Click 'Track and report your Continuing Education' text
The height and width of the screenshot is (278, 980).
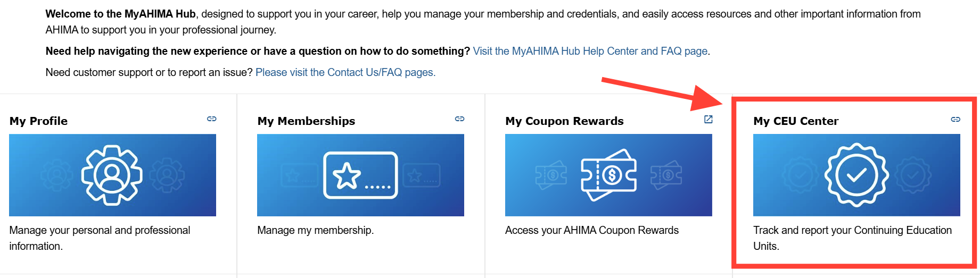852,231
